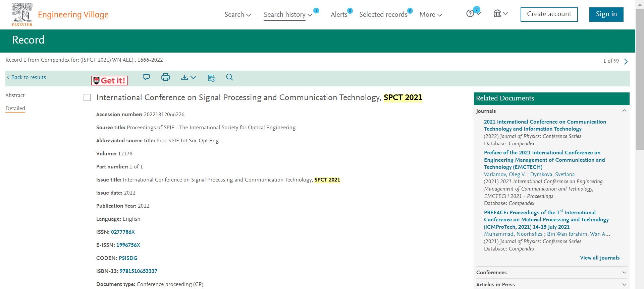
Task: Open the Search dropdown menu
Action: [237, 14]
